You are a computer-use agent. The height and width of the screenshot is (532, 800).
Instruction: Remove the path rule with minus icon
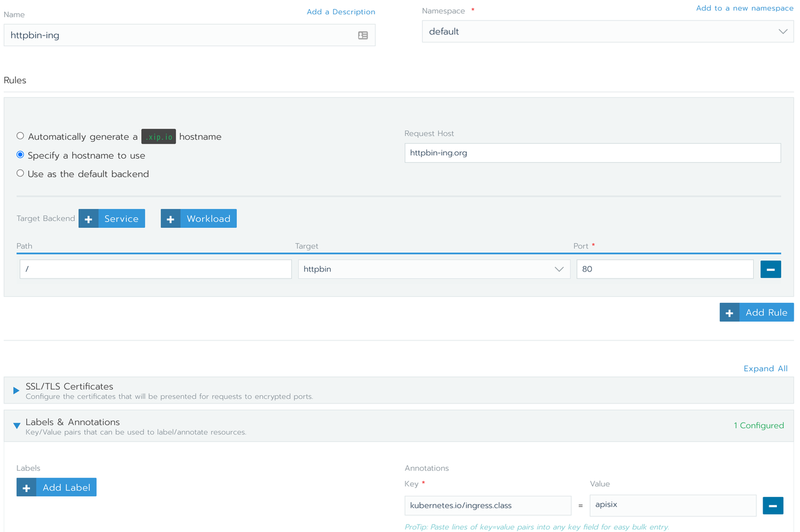pos(770,269)
